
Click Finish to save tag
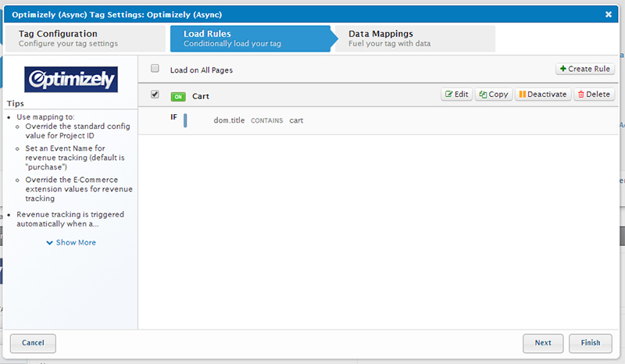pos(590,343)
